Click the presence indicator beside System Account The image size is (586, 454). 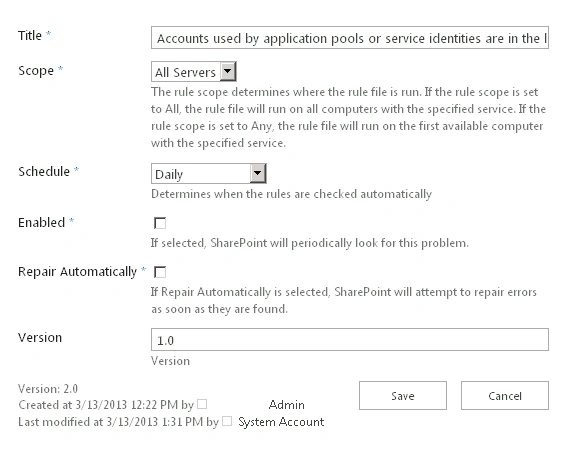coord(227,421)
